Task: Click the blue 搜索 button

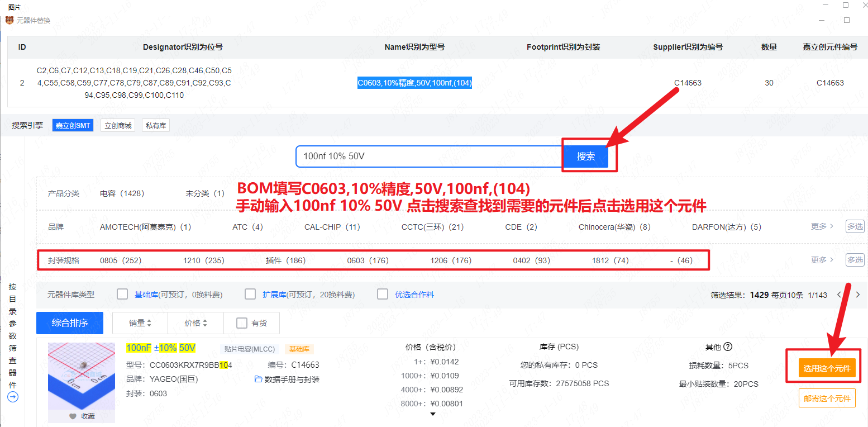Action: 585,156
